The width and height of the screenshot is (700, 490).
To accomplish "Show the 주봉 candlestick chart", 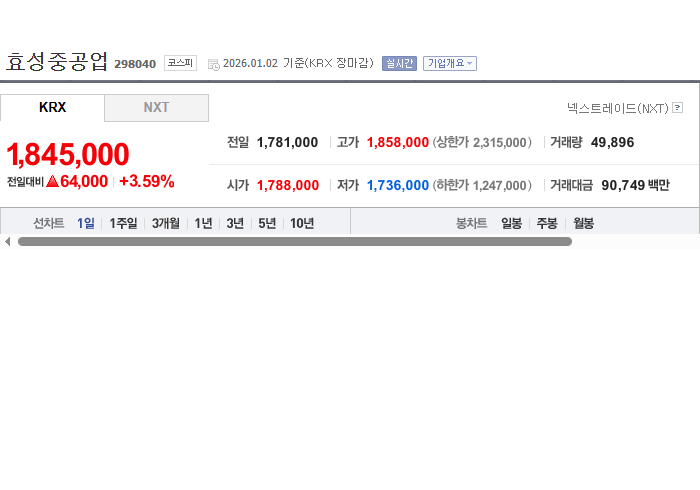I will 547,223.
